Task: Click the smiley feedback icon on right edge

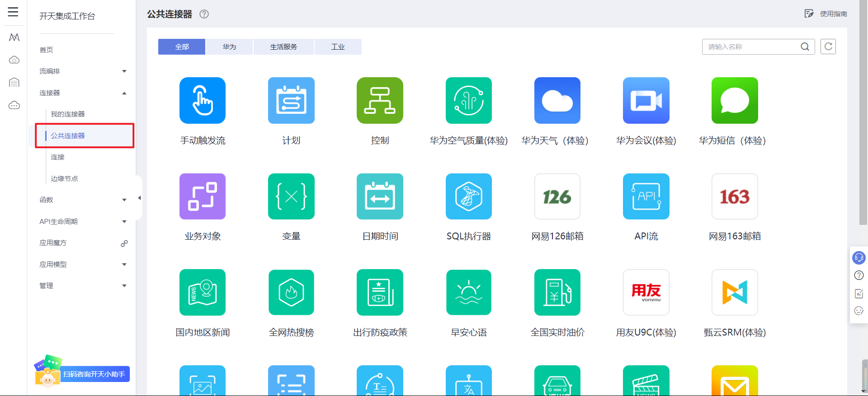Action: pyautogui.click(x=859, y=311)
